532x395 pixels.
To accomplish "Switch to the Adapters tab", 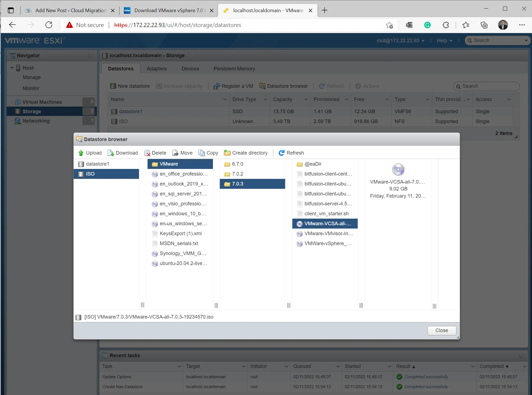I will pos(157,68).
